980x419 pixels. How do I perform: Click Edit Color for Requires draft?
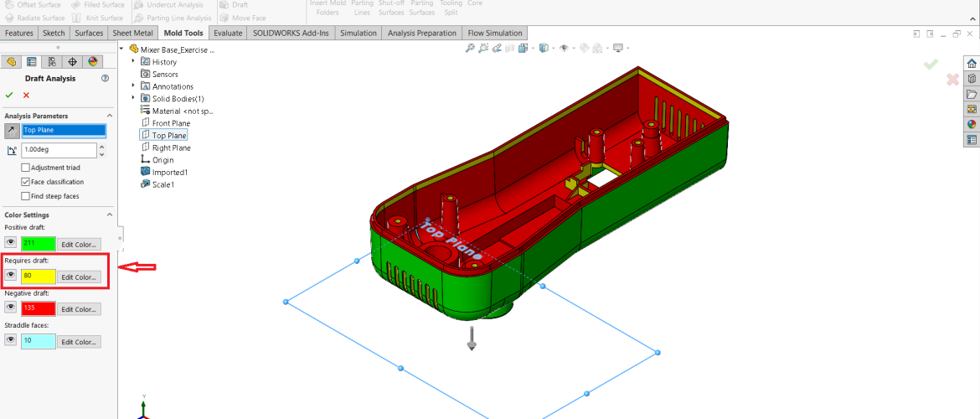pyautogui.click(x=79, y=277)
